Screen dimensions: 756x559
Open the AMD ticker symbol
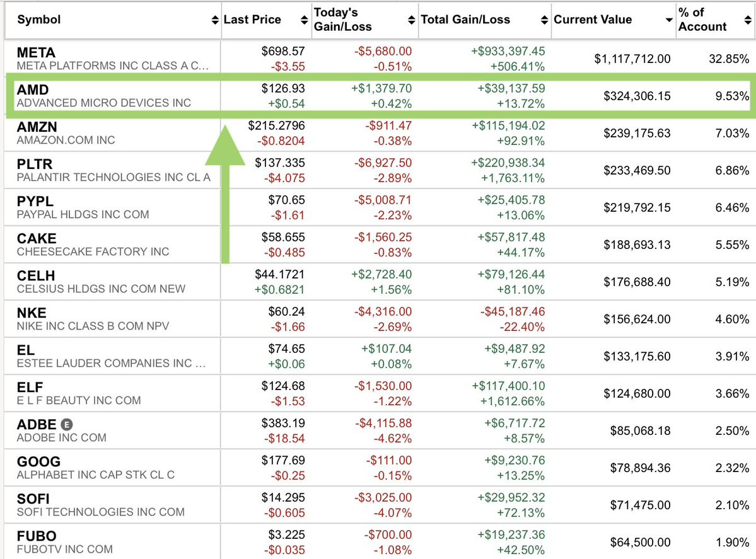click(x=33, y=89)
